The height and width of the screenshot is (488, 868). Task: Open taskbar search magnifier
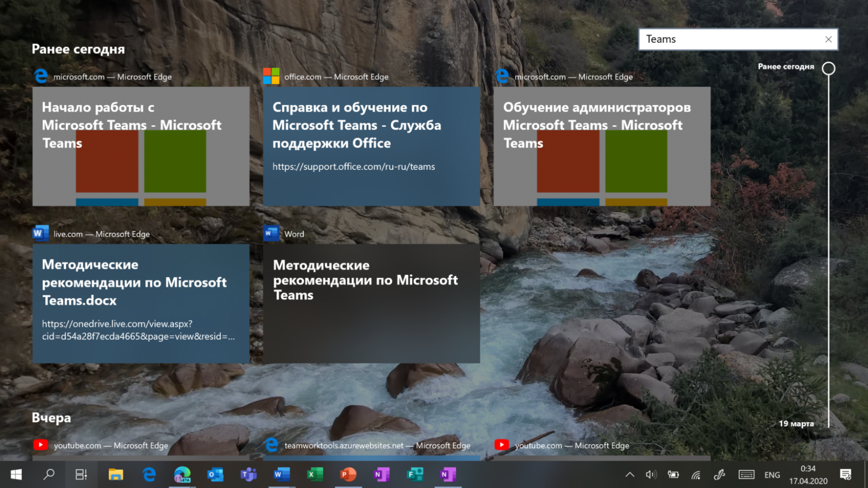coord(49,475)
